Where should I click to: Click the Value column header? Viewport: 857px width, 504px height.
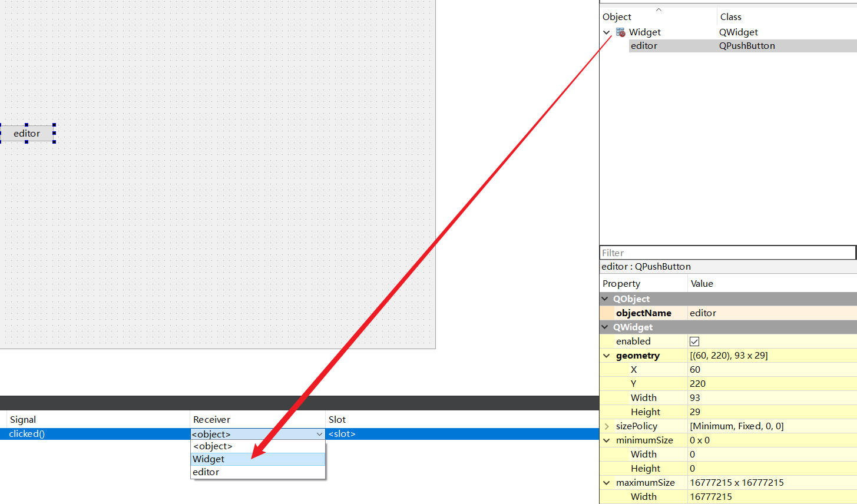[772, 284]
